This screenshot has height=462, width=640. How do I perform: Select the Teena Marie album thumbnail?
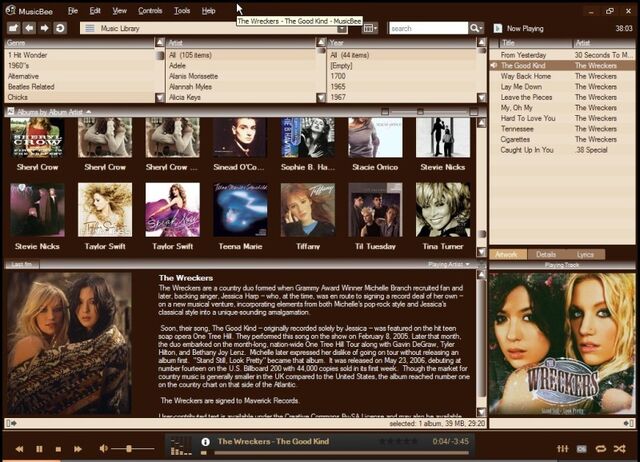pyautogui.click(x=240, y=210)
